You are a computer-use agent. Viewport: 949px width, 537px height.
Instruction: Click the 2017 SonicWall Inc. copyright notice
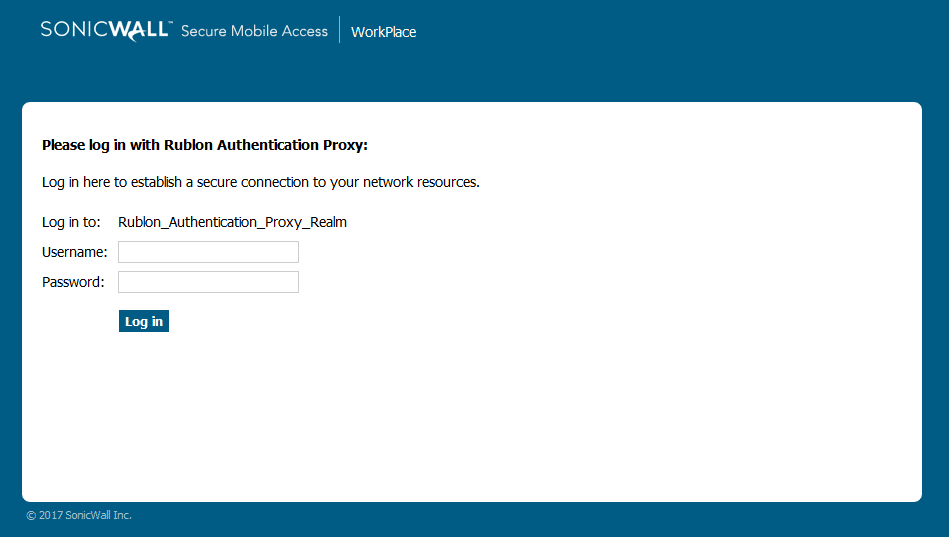point(79,515)
